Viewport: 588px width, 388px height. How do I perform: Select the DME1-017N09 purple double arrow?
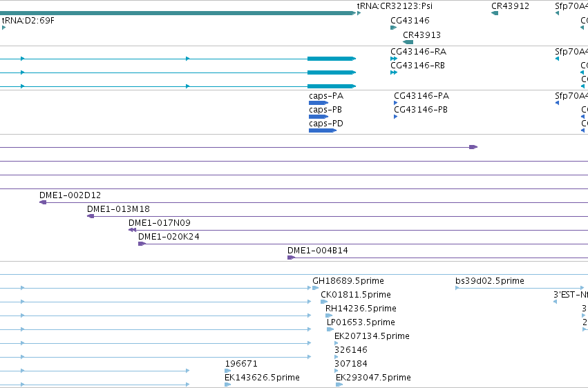coord(132,230)
